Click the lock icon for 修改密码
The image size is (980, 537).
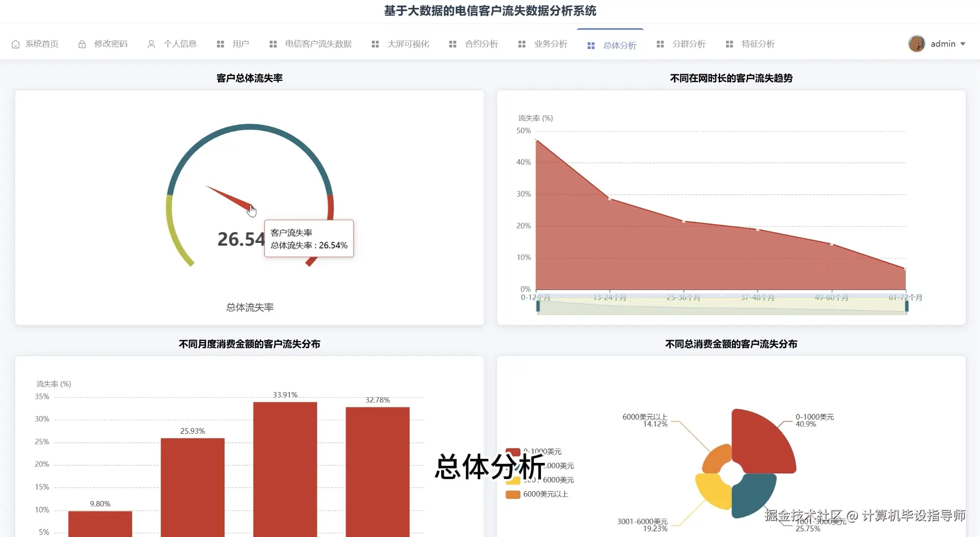point(82,44)
